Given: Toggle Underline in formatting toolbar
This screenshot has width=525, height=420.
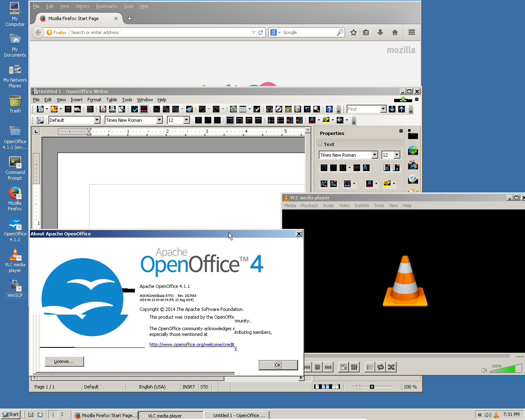Looking at the screenshot, I should tap(217, 120).
